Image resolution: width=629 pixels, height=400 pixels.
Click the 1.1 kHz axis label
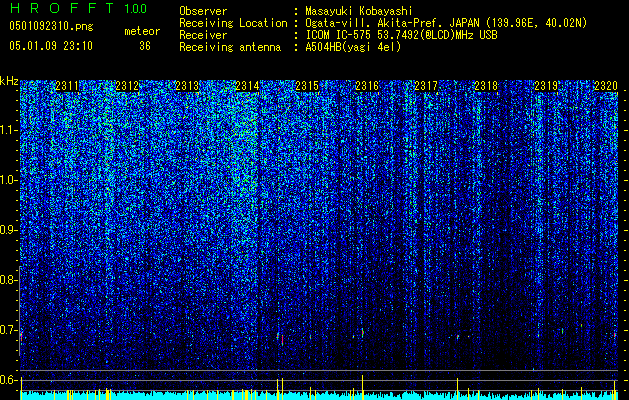coord(8,130)
